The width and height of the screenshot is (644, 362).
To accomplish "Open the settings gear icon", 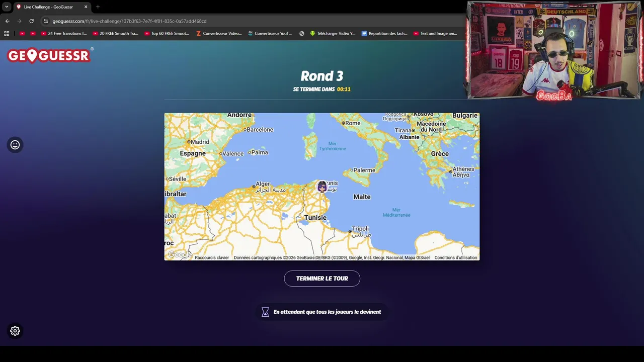I will click(x=15, y=331).
